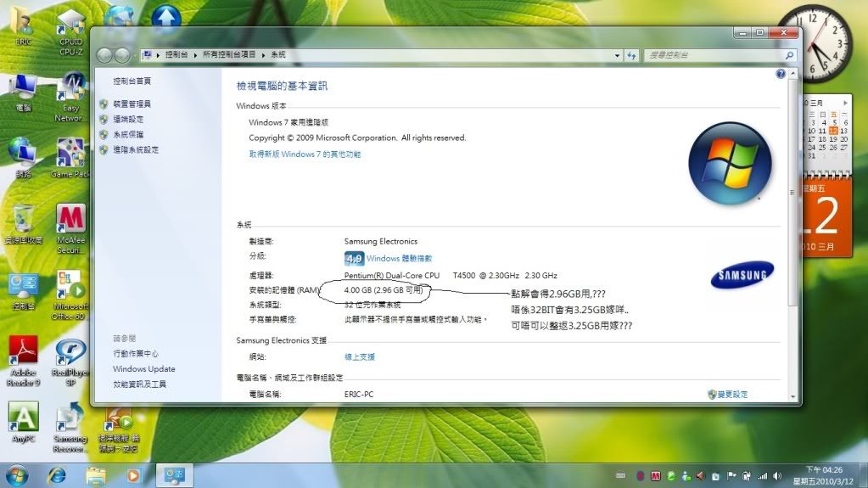
Task: Click the McAfee red M tray icon
Action: [655, 476]
